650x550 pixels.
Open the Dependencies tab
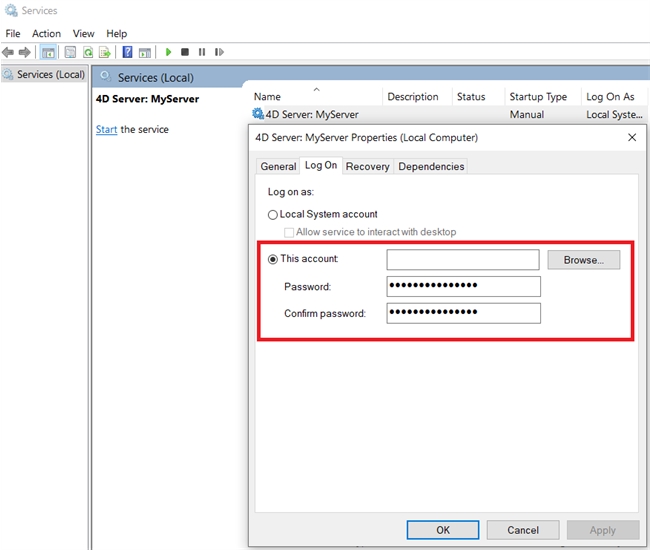pyautogui.click(x=431, y=166)
